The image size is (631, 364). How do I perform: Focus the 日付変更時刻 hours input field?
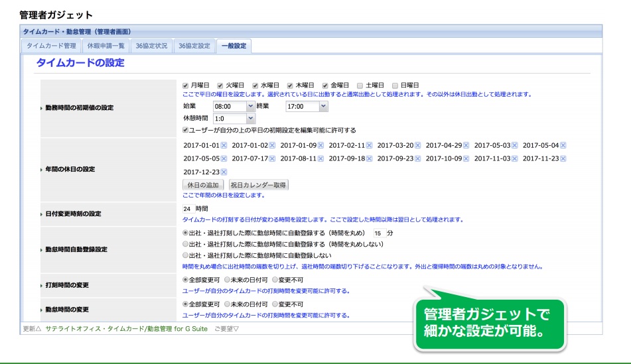coord(188,209)
